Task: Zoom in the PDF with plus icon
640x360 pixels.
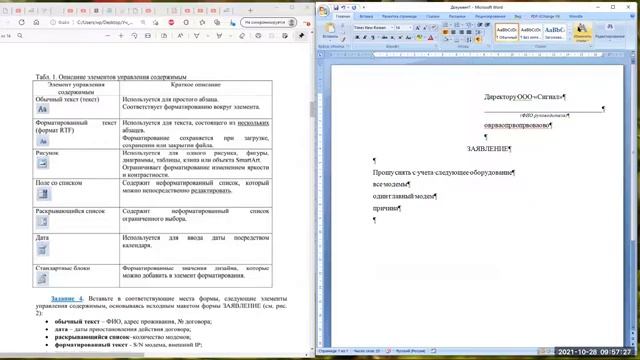Action: [x=121, y=36]
